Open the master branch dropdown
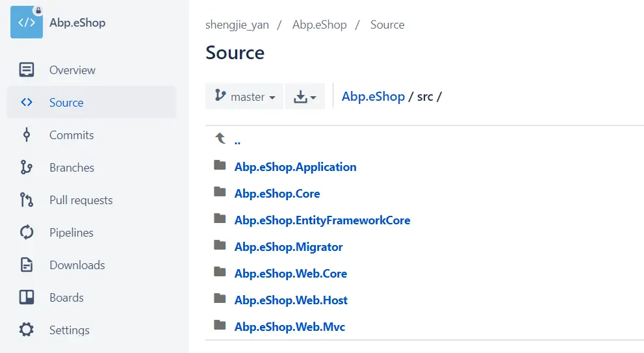 pyautogui.click(x=244, y=97)
